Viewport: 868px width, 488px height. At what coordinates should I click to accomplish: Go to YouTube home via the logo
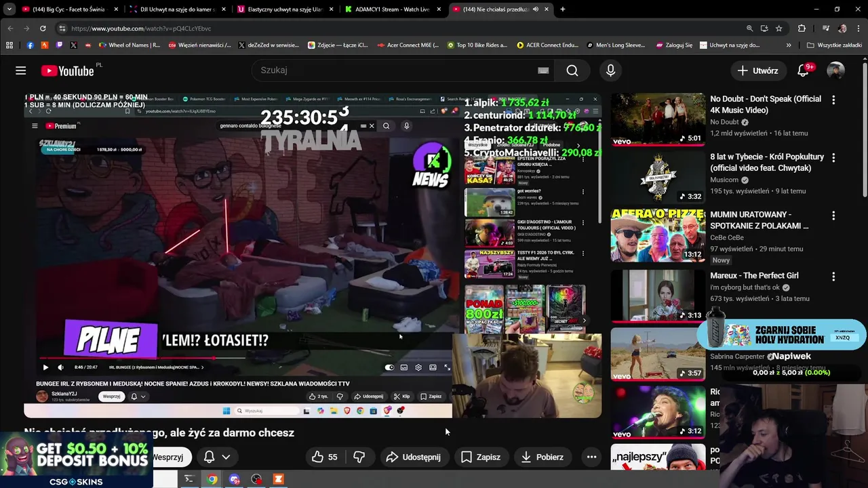tap(67, 70)
